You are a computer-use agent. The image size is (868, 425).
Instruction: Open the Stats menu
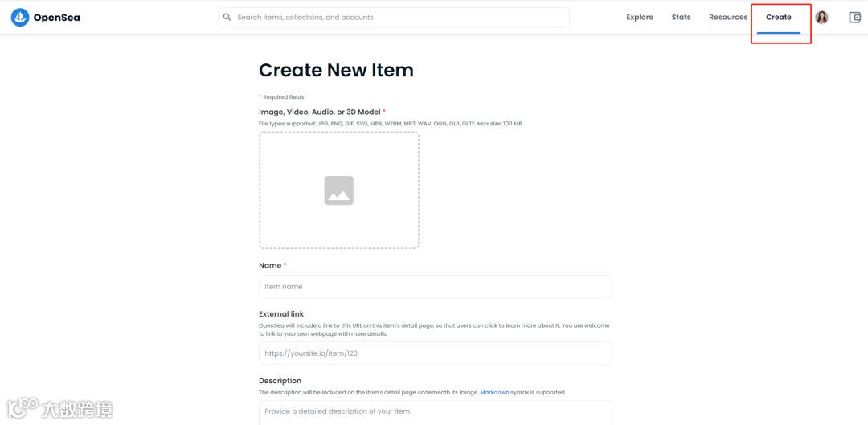(x=681, y=17)
